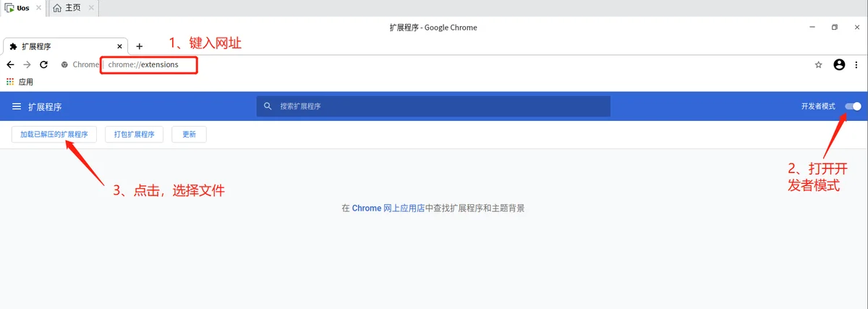Click 打包扩展程序 button
This screenshot has height=309, width=868.
pos(135,135)
